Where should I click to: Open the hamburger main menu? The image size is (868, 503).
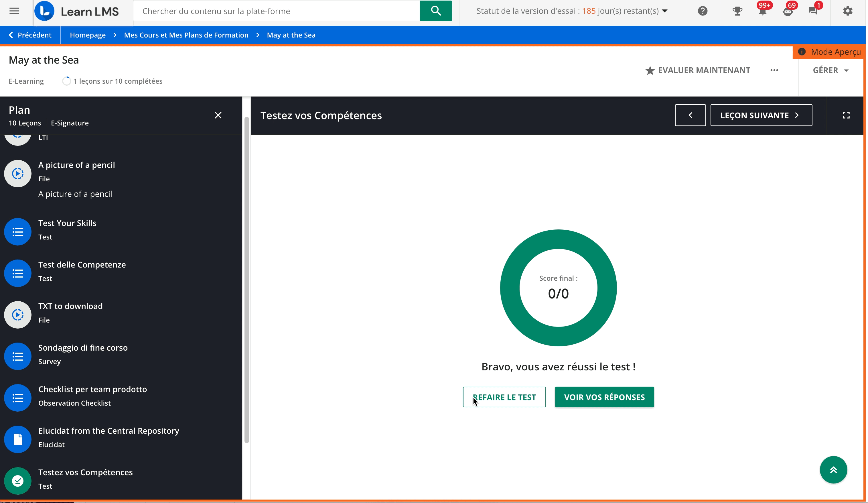click(14, 11)
